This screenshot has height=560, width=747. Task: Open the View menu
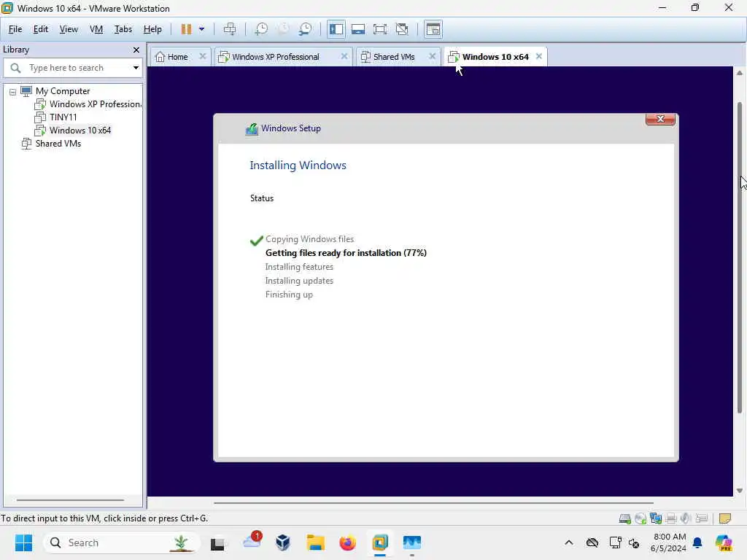click(69, 29)
